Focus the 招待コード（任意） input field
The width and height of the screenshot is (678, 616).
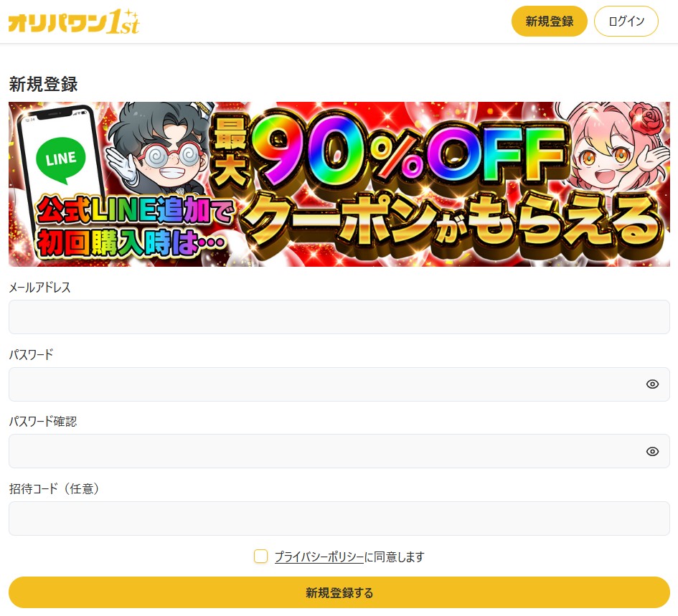(339, 518)
